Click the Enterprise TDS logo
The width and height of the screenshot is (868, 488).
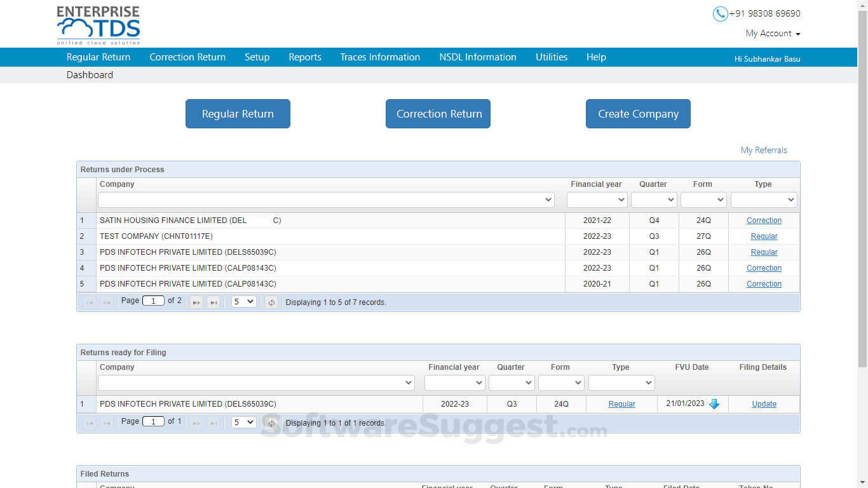(x=98, y=24)
